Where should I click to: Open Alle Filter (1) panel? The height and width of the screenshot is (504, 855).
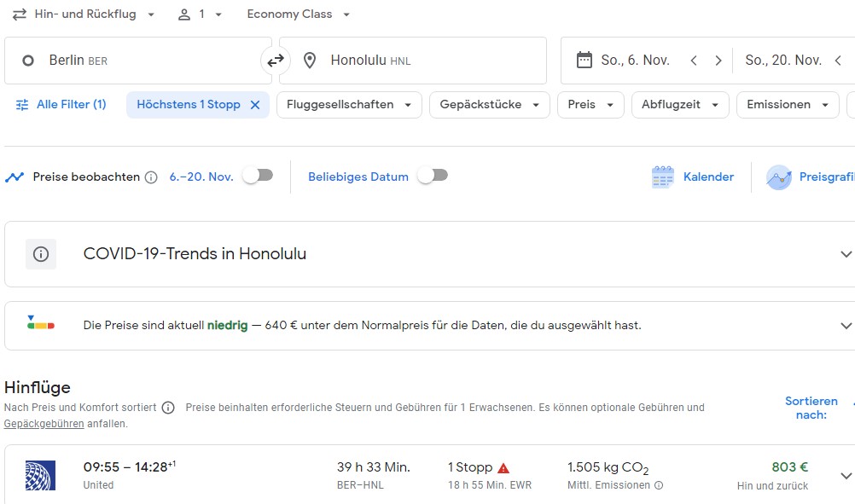click(x=61, y=105)
